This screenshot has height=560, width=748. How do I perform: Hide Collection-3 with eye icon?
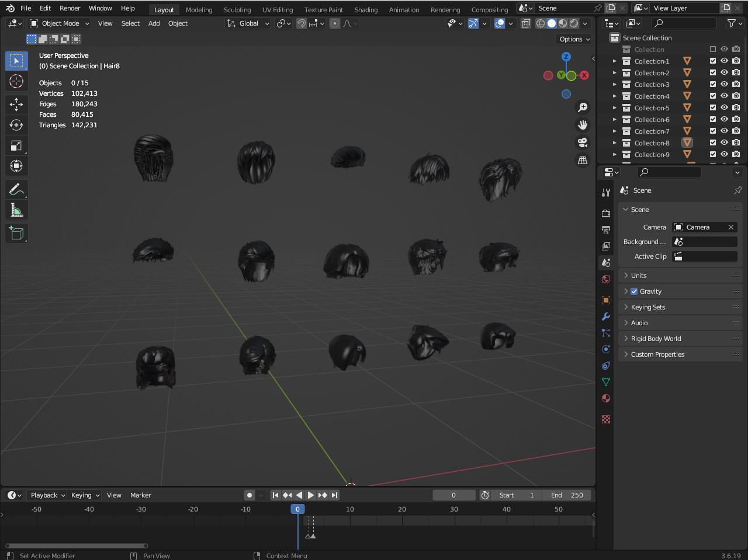724,84
